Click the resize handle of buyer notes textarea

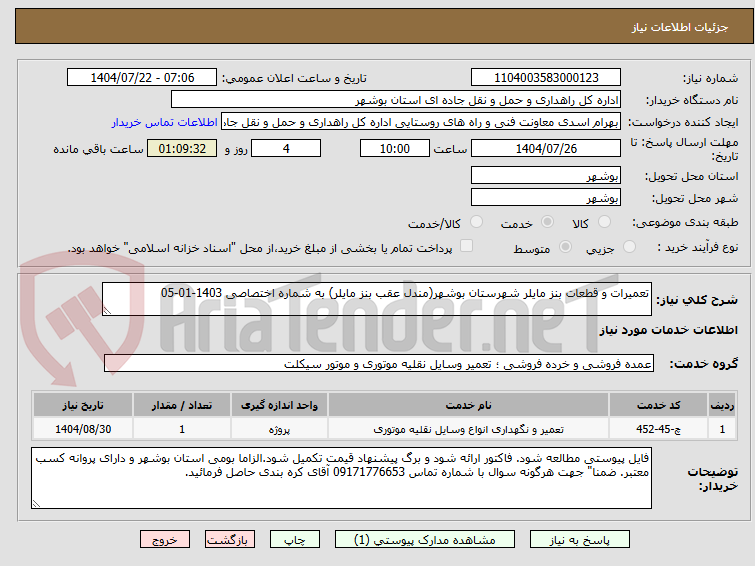[36, 504]
